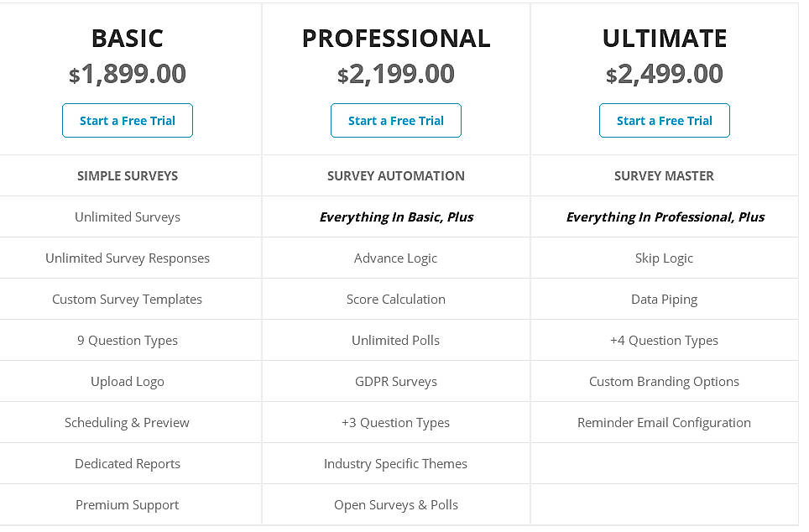Screen dimensions: 809x532
Task: Select the ULTIMATE plan heading
Action: 664,38
